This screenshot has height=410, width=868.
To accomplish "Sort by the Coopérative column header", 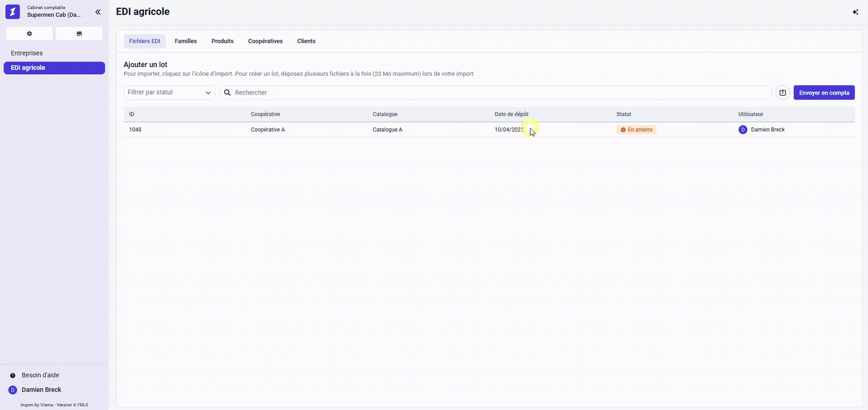I will [265, 114].
